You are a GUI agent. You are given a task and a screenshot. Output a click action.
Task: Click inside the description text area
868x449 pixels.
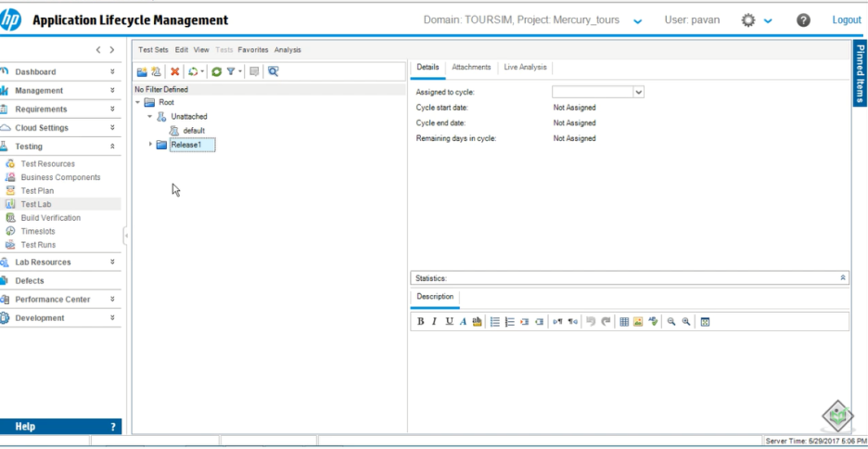(630, 381)
